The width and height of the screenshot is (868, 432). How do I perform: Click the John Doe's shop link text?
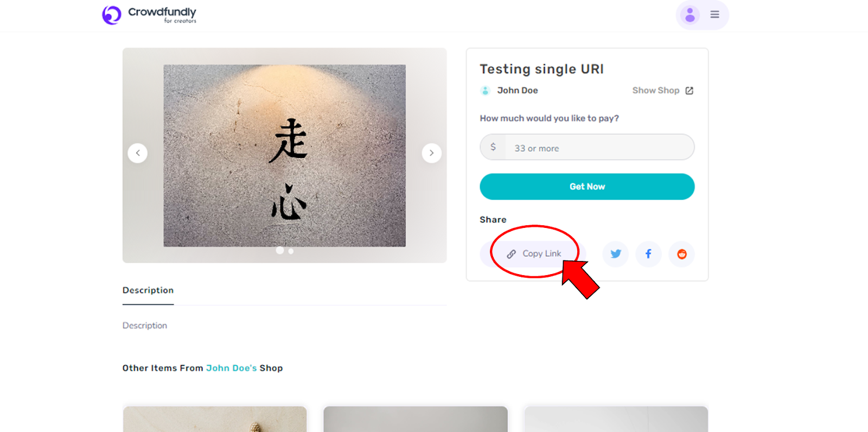pyautogui.click(x=232, y=368)
